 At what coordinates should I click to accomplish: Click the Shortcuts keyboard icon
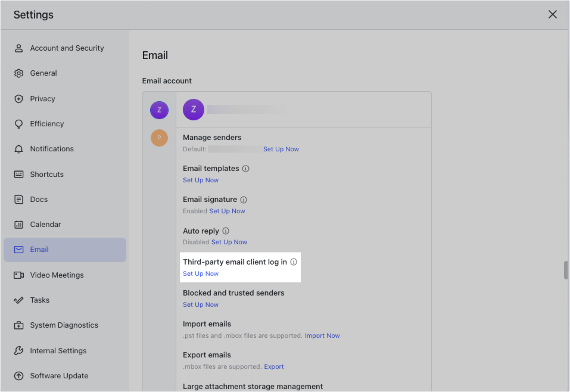18,174
